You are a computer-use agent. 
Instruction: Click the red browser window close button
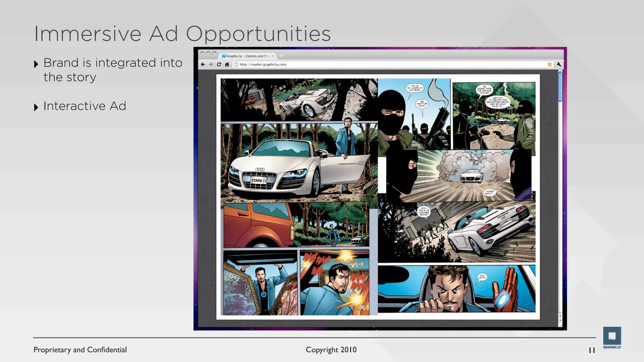pos(203,53)
